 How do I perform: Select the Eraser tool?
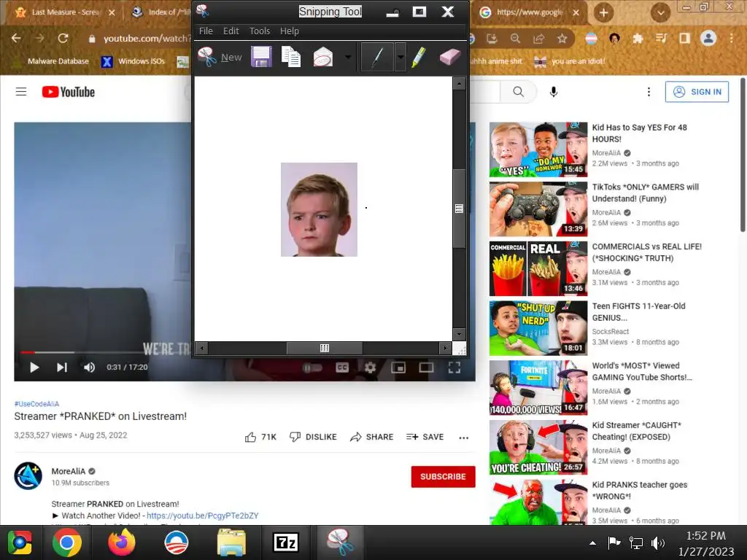(449, 57)
